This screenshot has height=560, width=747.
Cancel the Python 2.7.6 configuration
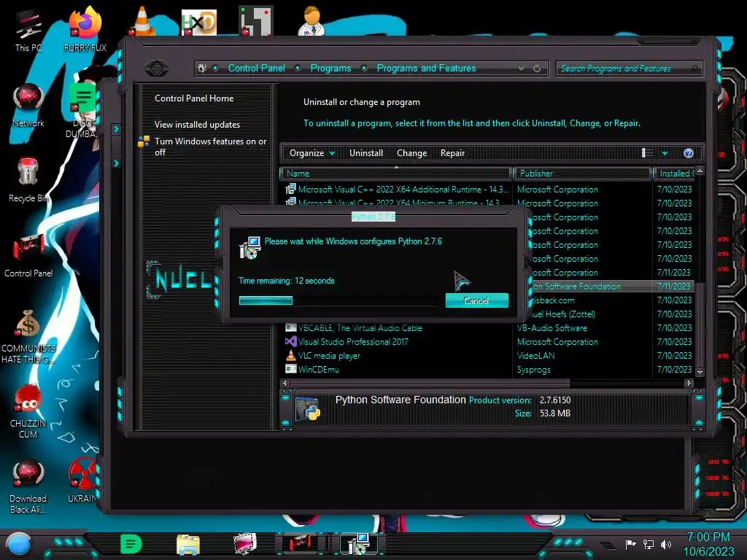[476, 300]
